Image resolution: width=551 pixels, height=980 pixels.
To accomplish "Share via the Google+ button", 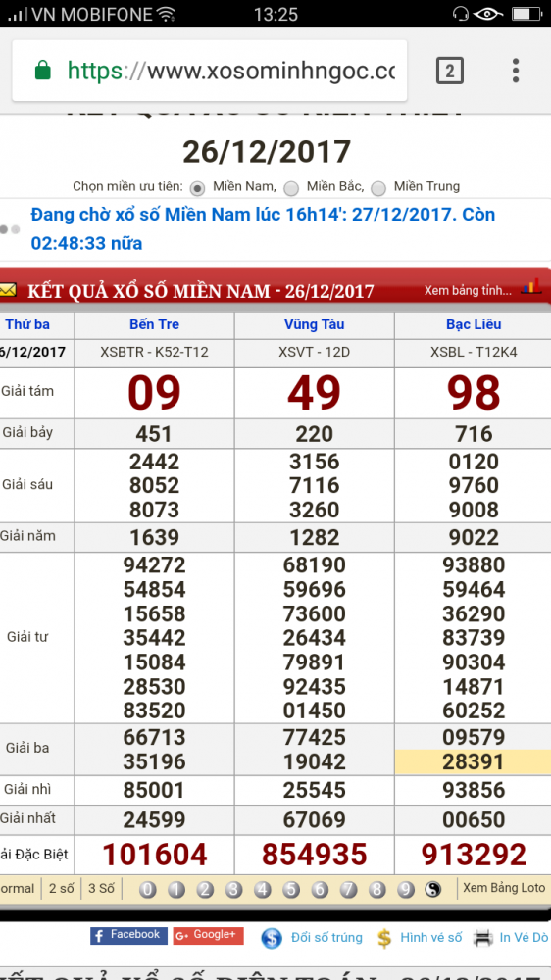I will point(208,936).
